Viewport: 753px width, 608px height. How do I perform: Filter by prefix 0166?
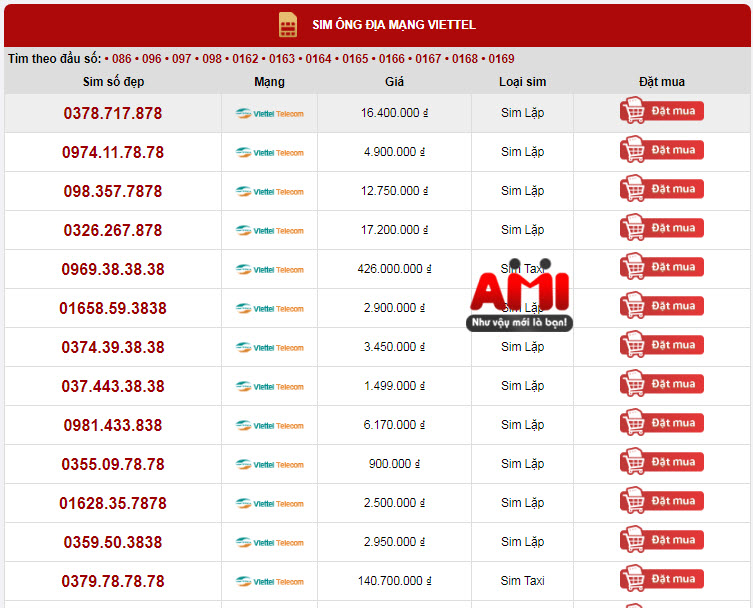point(392,59)
